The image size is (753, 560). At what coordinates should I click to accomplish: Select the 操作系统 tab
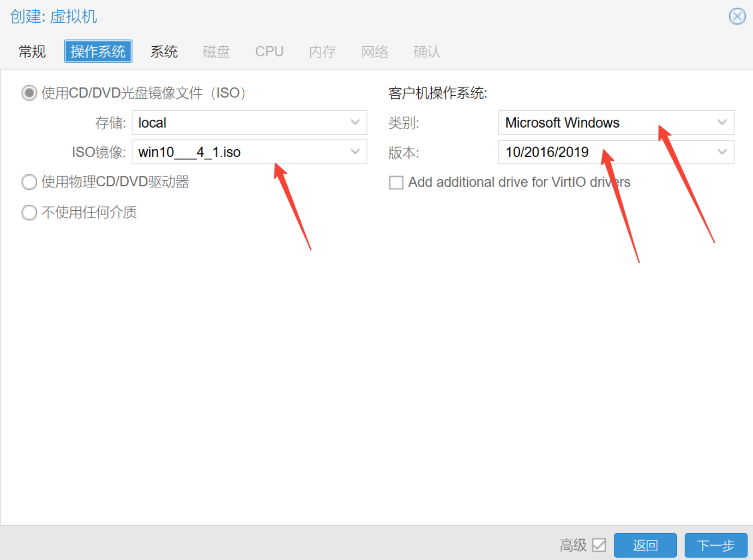click(x=98, y=51)
